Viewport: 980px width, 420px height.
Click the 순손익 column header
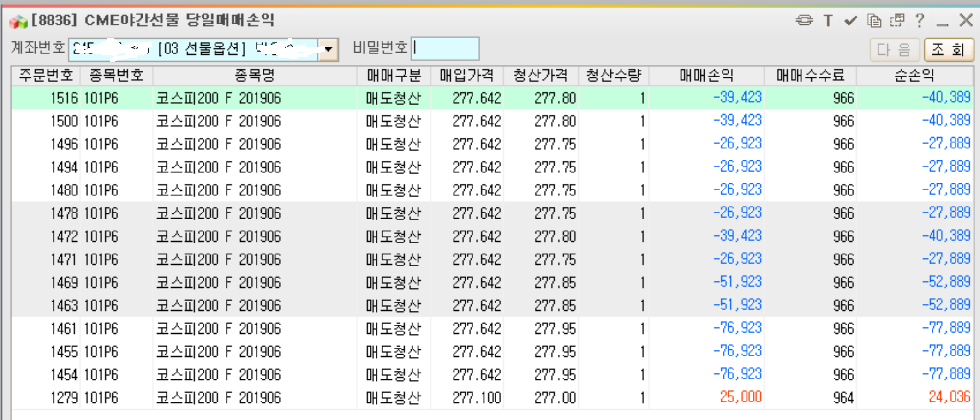point(914,76)
